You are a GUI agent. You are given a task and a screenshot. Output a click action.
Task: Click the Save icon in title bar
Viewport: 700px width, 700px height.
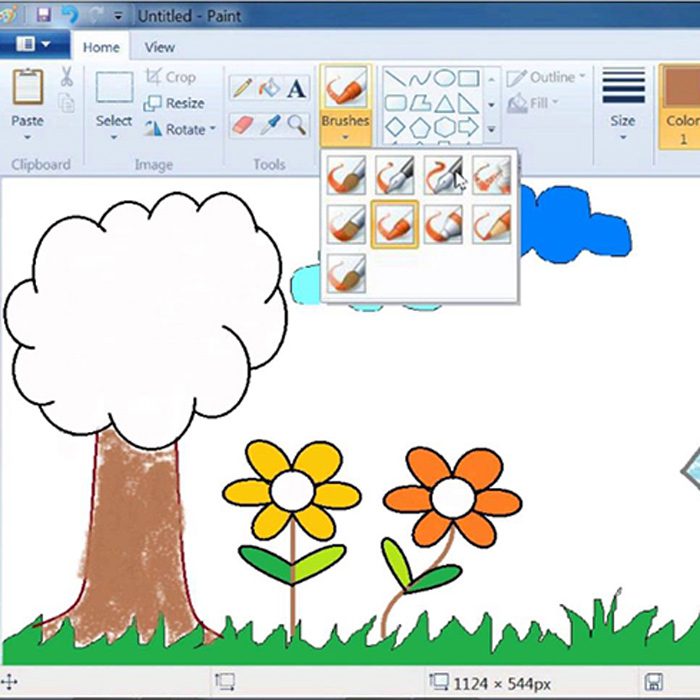click(44, 15)
